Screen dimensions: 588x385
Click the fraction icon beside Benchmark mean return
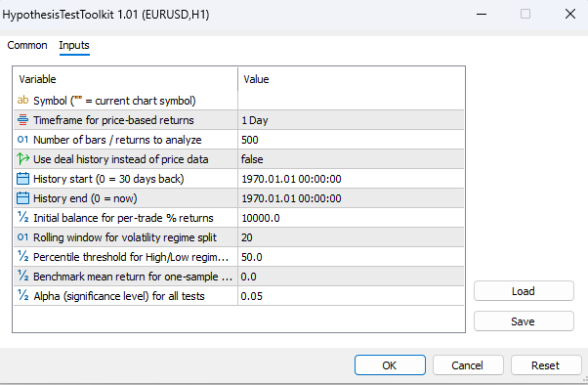(x=22, y=276)
